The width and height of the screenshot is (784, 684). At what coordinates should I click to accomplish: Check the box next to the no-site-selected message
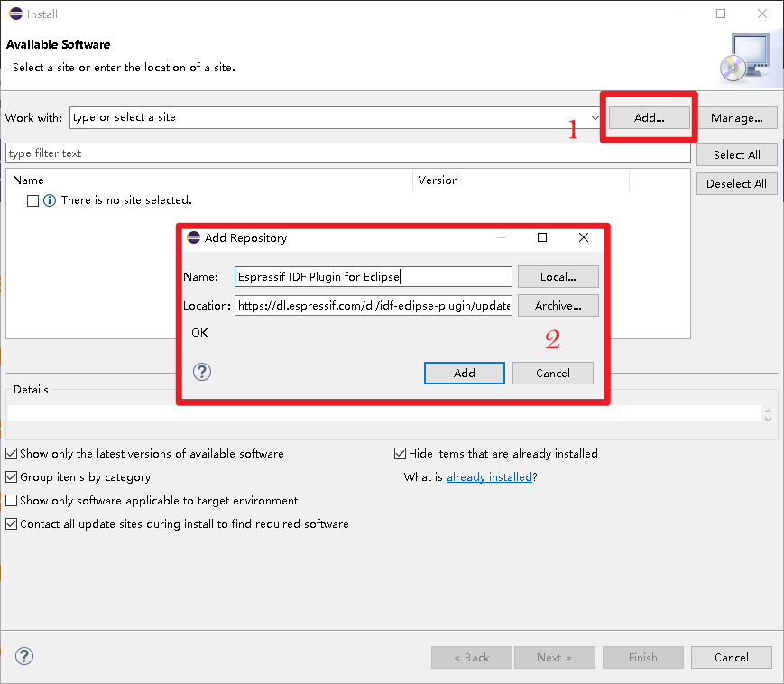click(x=32, y=200)
